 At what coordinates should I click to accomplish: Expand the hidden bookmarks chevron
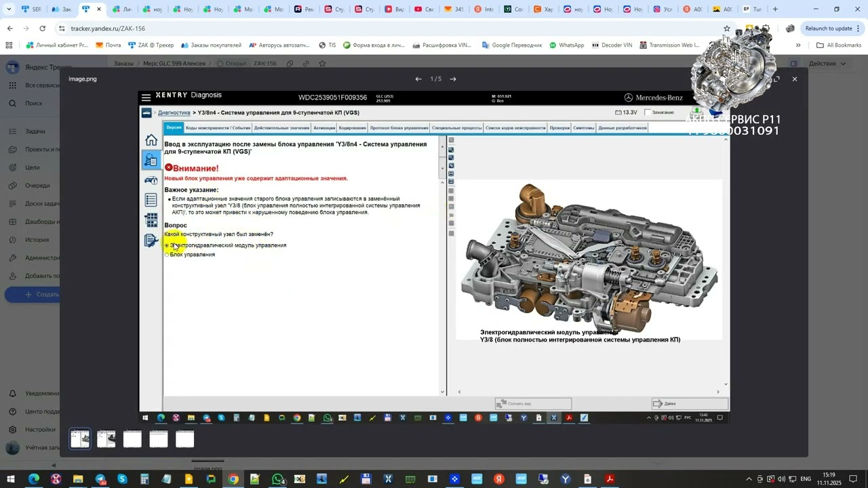tap(798, 45)
